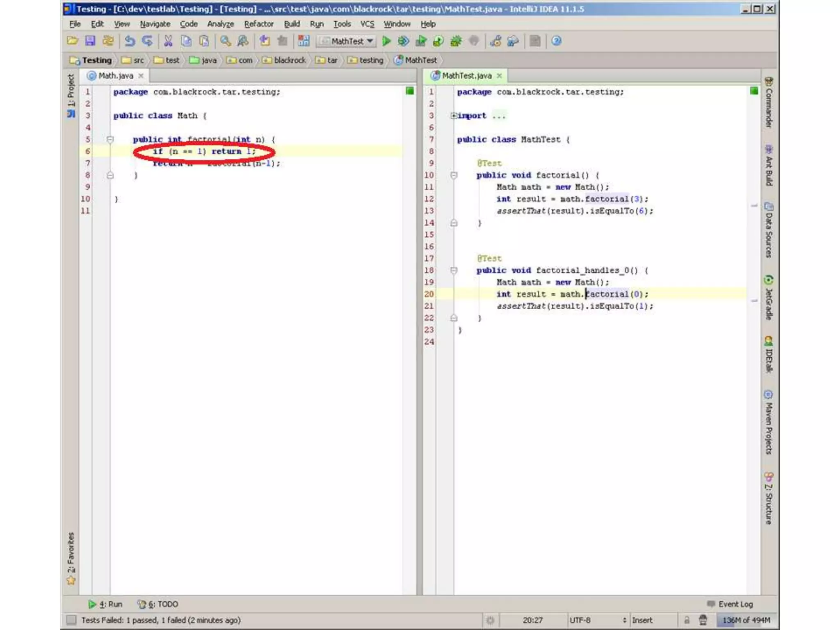Switch to the Math.java tab
This screenshot has height=630, width=840.
[116, 75]
